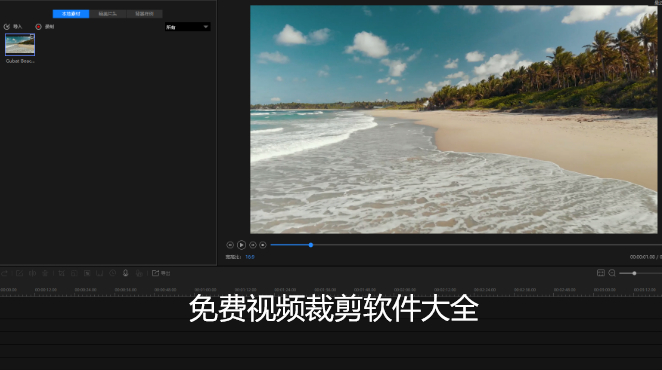Click the import media icon
This screenshot has width=662, height=370.
pyautogui.click(x=7, y=27)
